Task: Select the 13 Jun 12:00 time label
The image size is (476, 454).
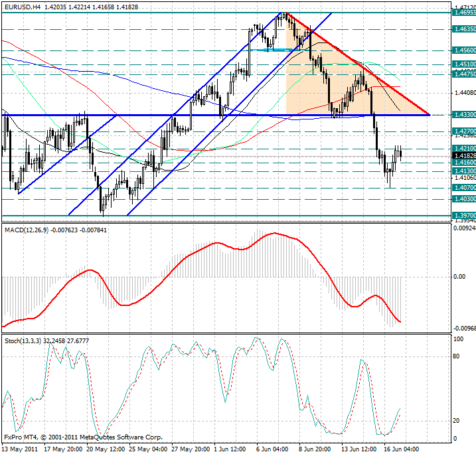Action: pyautogui.click(x=358, y=449)
